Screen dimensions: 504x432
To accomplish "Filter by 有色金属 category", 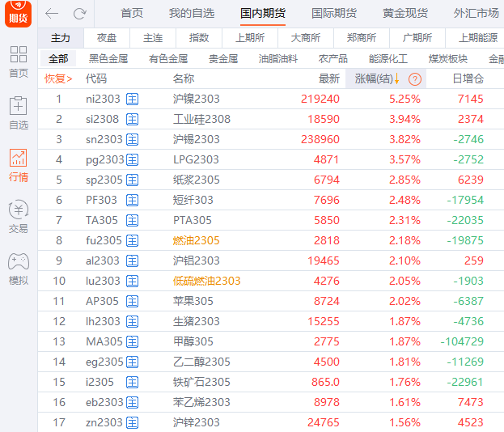I will click(168, 59).
